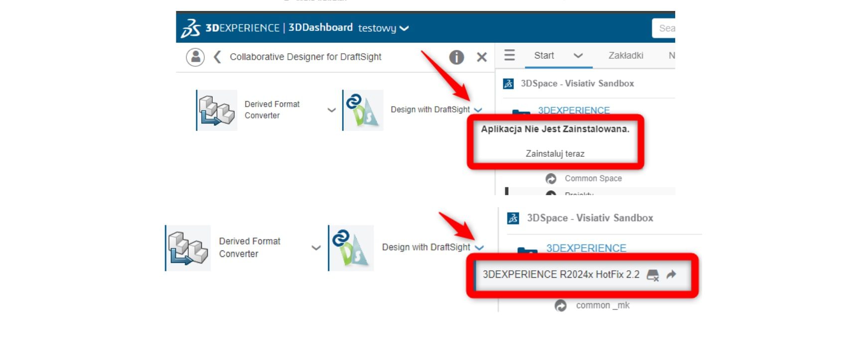The image size is (868, 345).
Task: Click share arrow icon next to HotFix 2.2
Action: pyautogui.click(x=671, y=274)
